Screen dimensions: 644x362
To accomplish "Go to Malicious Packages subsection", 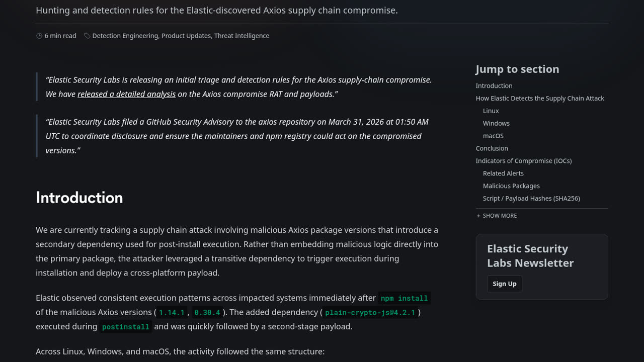I will pos(511,186).
